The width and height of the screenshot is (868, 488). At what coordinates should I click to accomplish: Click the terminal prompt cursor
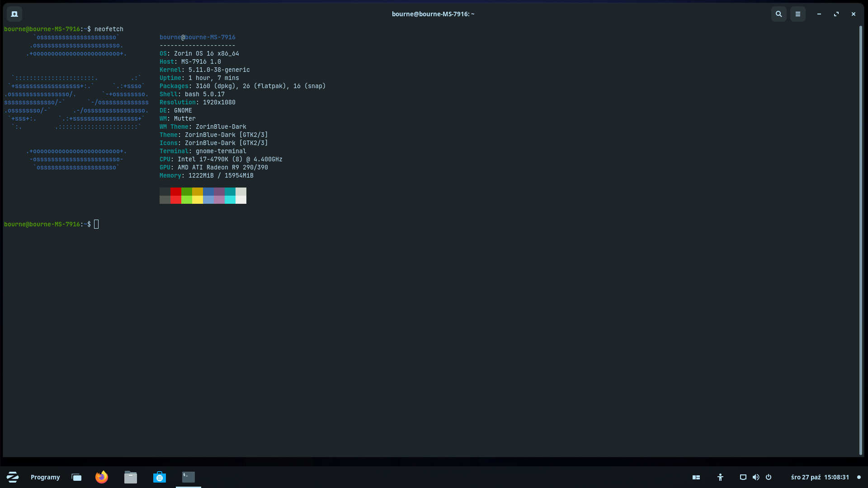click(x=96, y=224)
